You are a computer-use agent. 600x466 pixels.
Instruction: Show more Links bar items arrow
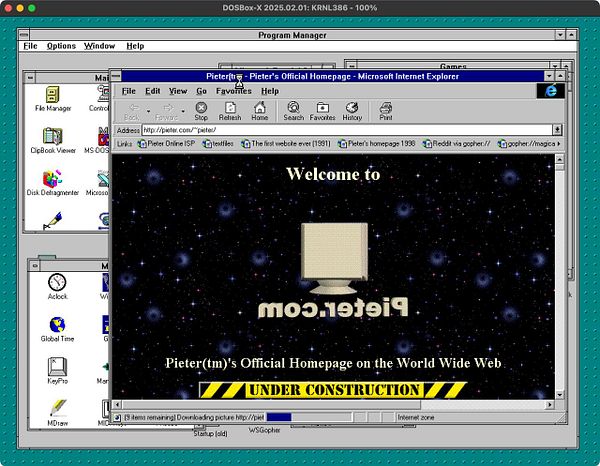coord(559,143)
